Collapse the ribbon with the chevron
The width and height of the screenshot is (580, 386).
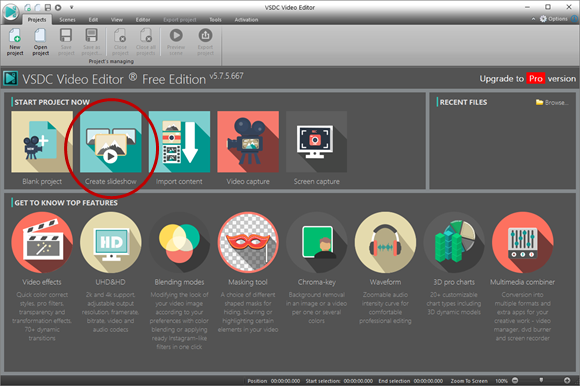533,19
